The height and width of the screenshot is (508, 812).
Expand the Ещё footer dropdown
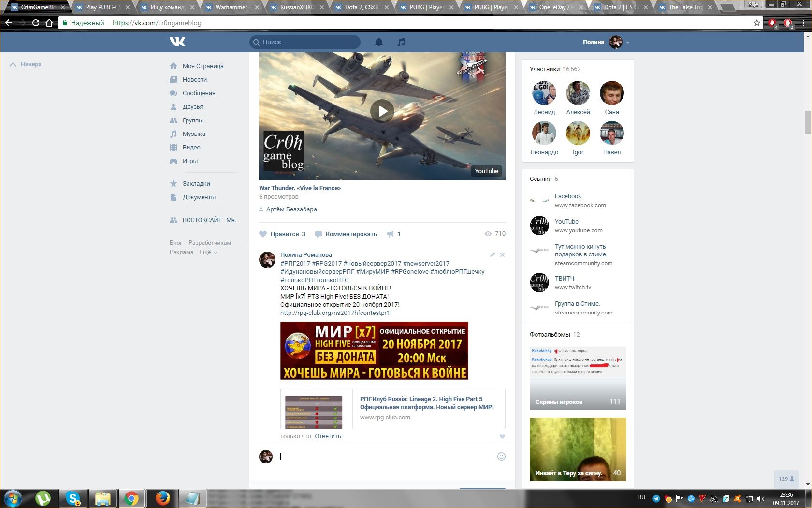pyautogui.click(x=208, y=252)
